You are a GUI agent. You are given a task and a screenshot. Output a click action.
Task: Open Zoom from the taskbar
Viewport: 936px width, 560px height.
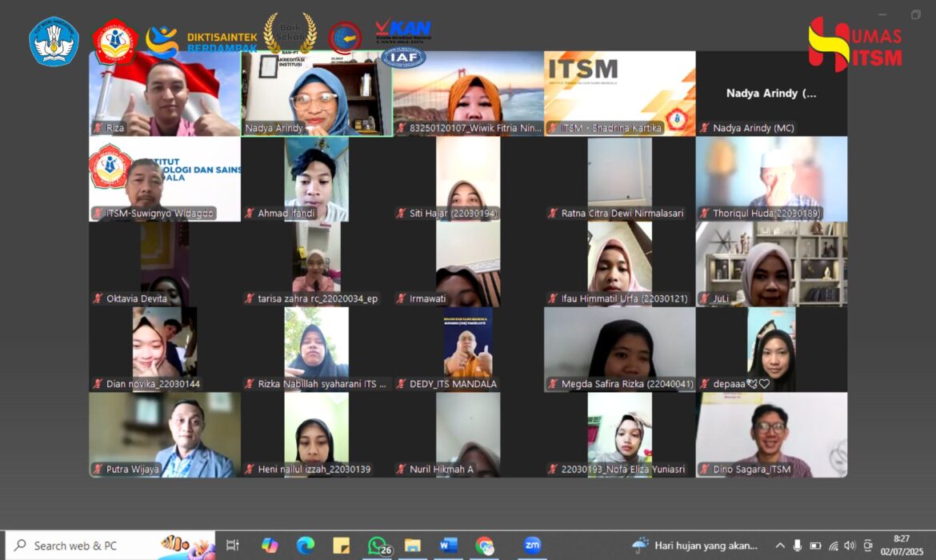532,545
